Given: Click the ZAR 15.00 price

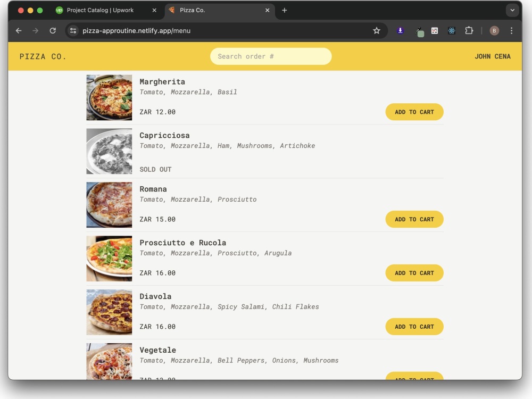Looking at the screenshot, I should click(157, 220).
